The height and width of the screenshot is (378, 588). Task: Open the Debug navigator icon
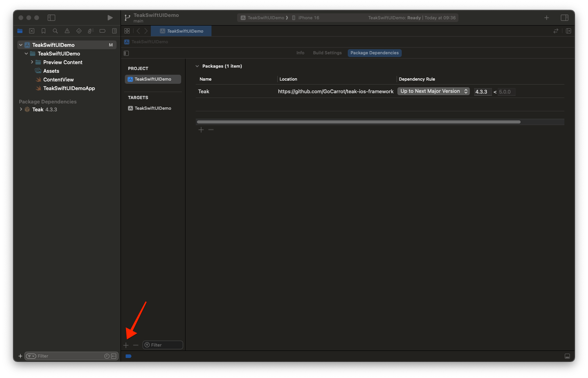click(91, 31)
